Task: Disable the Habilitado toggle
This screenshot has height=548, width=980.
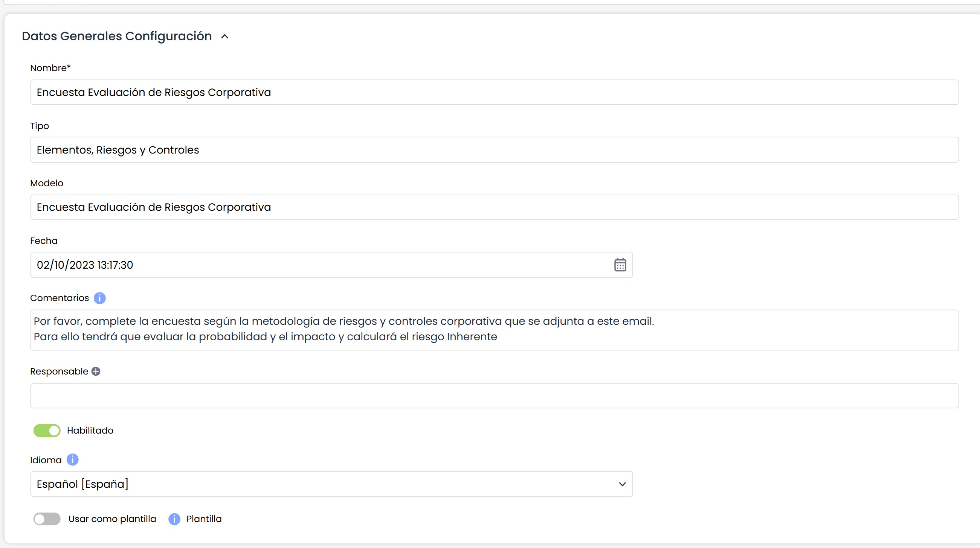Action: tap(47, 431)
